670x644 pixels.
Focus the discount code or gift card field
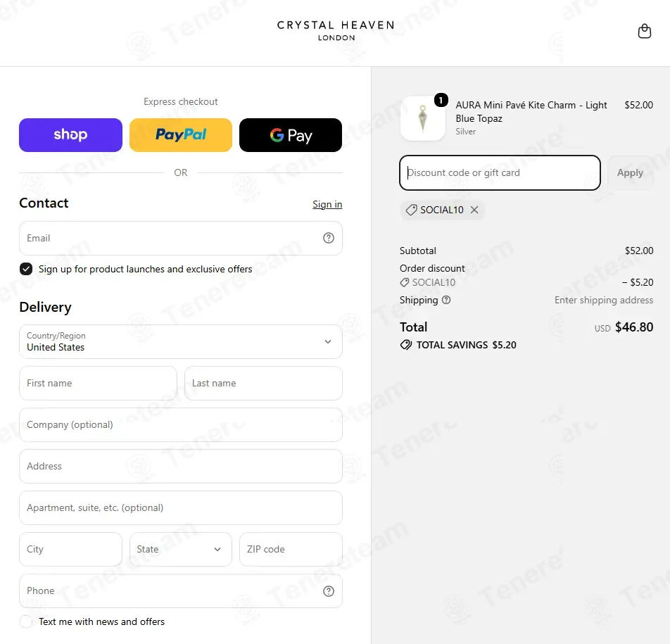[x=500, y=172]
